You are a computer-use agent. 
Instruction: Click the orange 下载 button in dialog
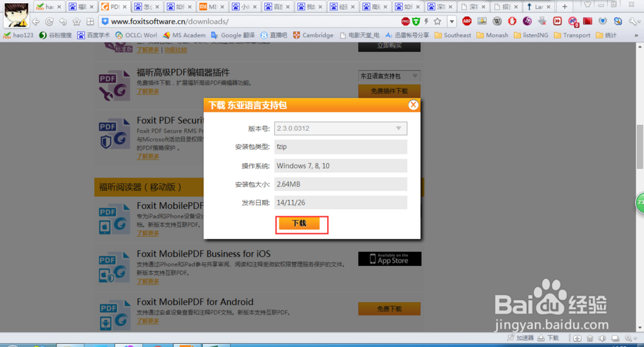pos(299,223)
